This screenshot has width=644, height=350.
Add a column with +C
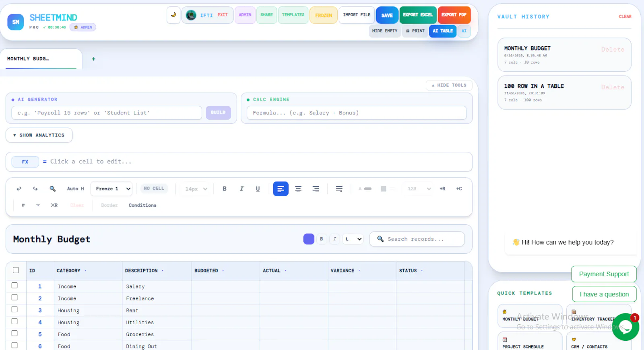pos(459,188)
